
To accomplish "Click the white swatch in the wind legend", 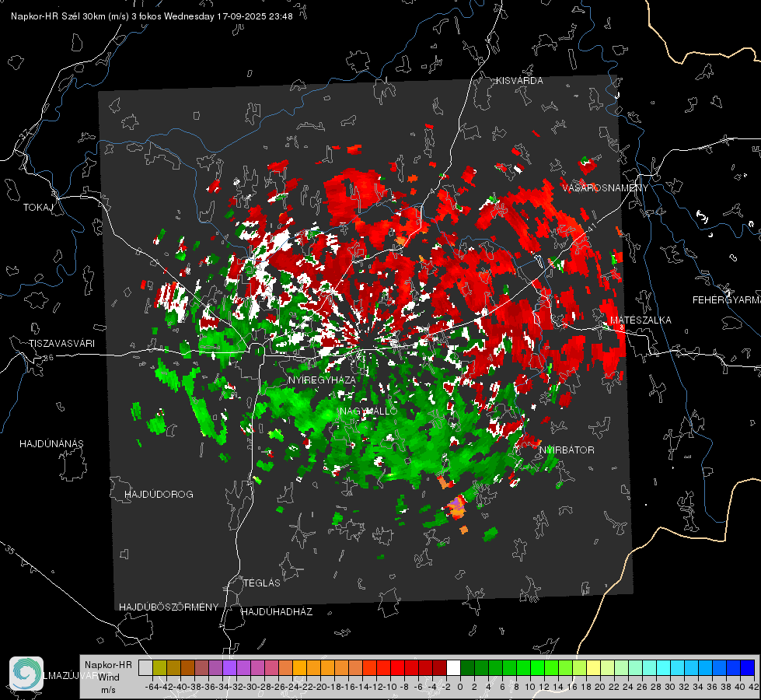I will tap(453, 667).
